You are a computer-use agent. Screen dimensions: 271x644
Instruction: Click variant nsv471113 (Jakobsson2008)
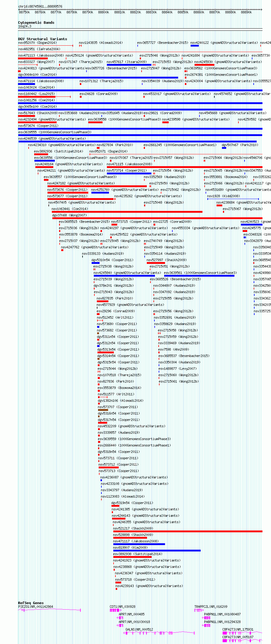click(x=41, y=55)
